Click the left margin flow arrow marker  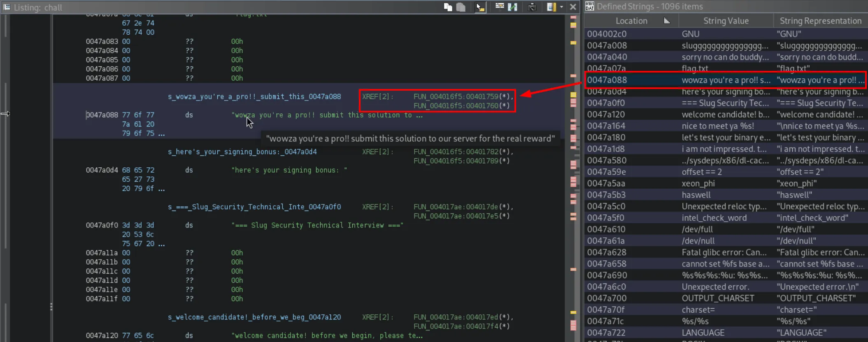5,114
